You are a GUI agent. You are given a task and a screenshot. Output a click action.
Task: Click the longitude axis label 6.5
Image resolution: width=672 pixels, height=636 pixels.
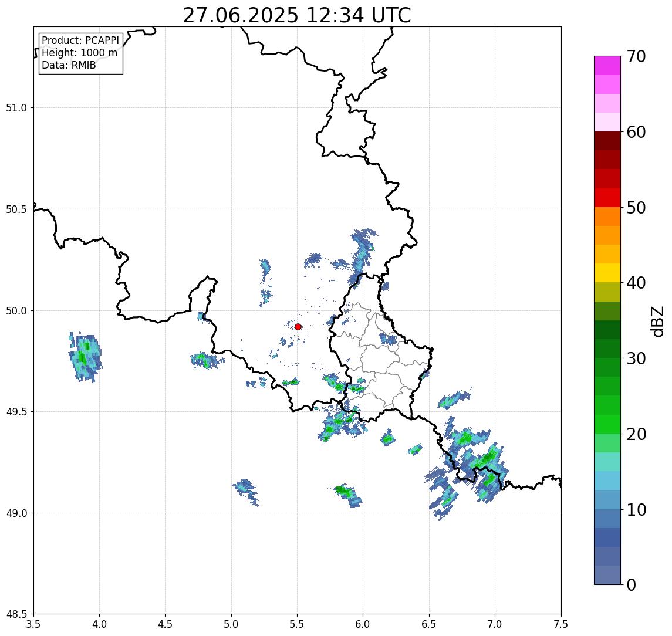pos(430,624)
